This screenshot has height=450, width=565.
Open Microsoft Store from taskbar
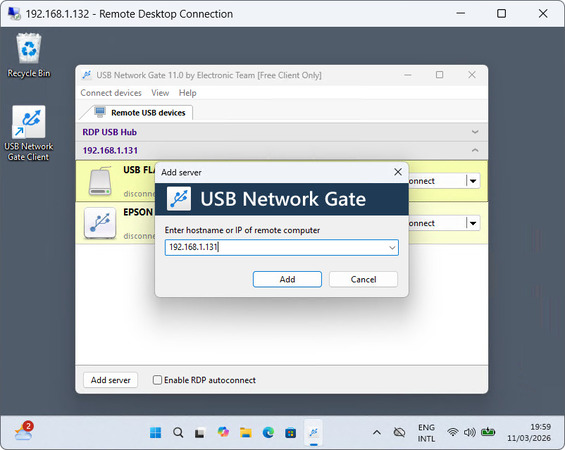(290, 432)
